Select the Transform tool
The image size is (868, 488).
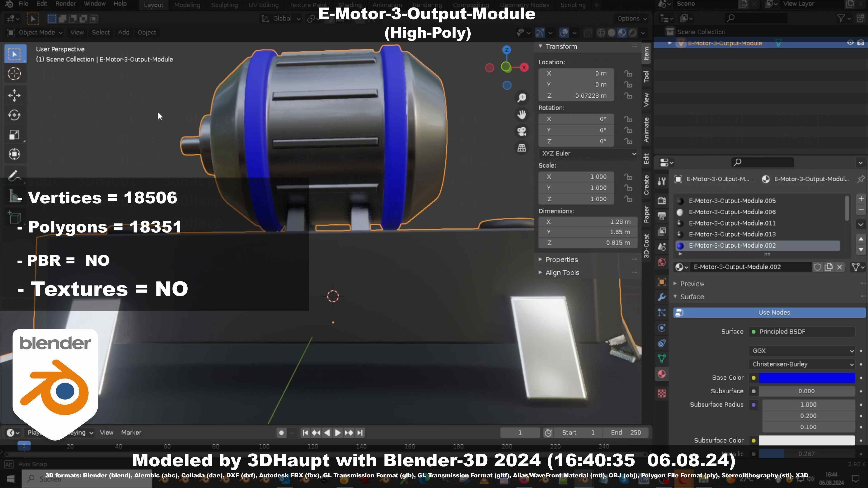14,154
